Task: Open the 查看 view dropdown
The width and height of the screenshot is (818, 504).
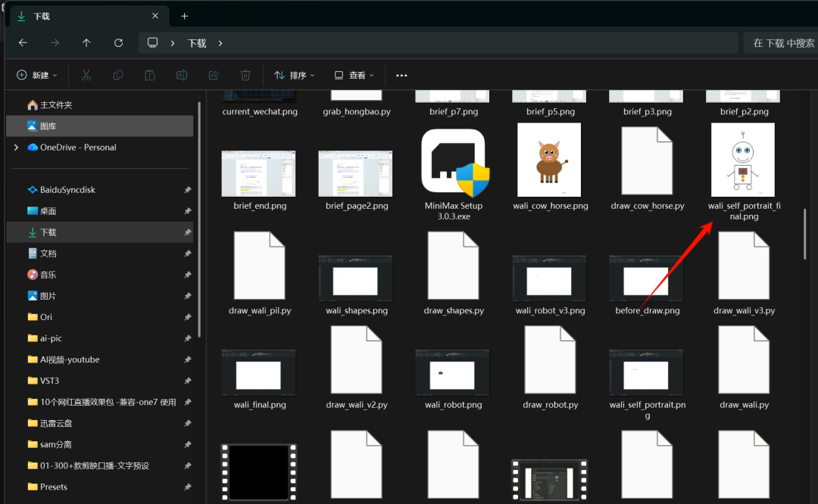Action: click(x=354, y=75)
